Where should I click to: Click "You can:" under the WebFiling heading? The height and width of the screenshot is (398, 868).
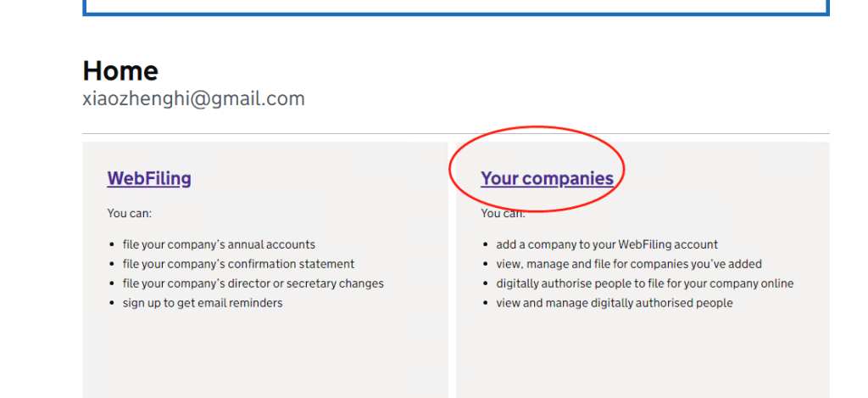click(x=129, y=213)
